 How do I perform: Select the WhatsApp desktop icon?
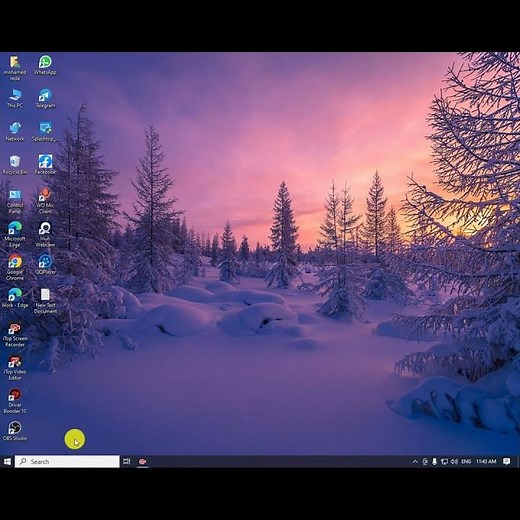(x=45, y=65)
